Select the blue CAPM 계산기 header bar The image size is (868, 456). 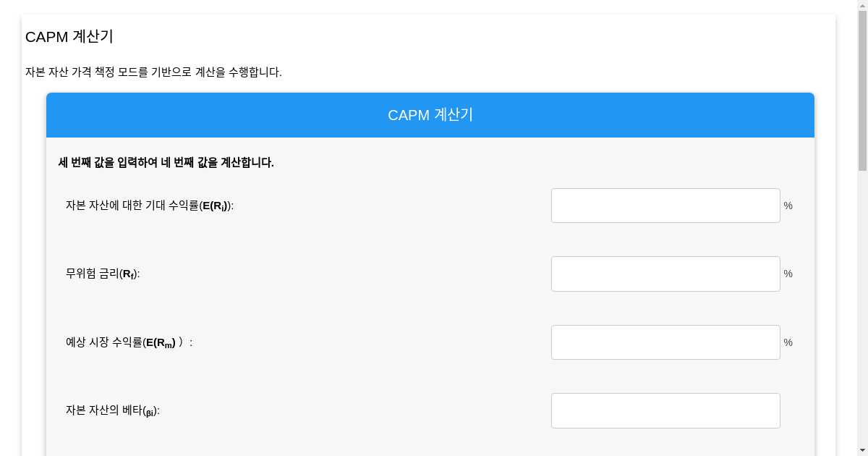click(x=430, y=115)
